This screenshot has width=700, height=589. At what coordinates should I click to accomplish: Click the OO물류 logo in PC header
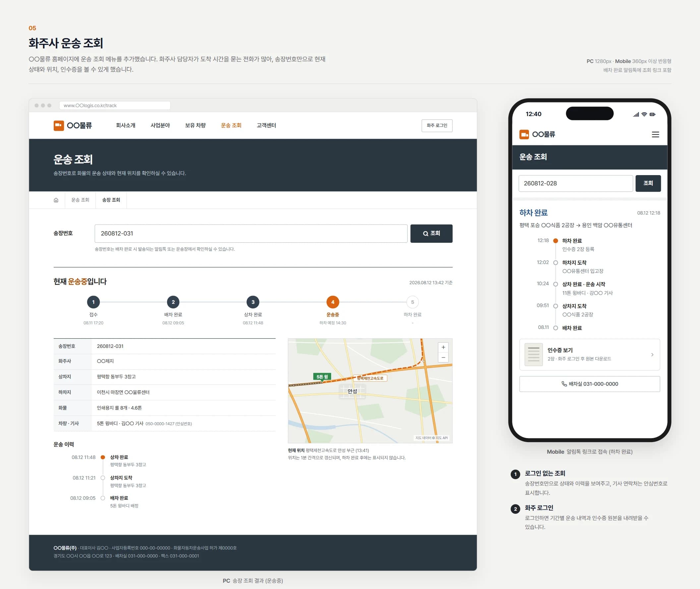(x=73, y=126)
